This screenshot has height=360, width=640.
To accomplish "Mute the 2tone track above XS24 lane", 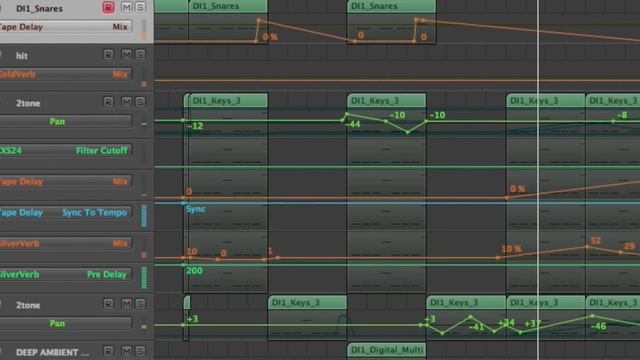I will coord(127,102).
